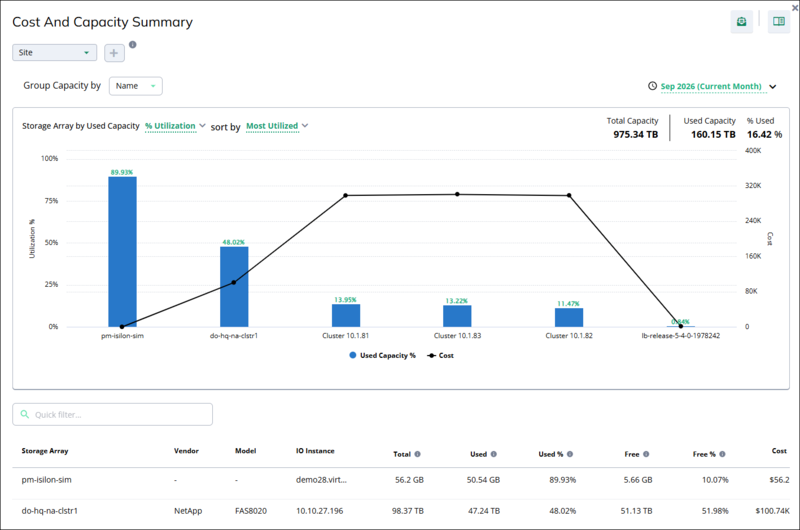800x530 pixels.
Task: Click the clock icon beside Sep 2026
Action: 652,86
